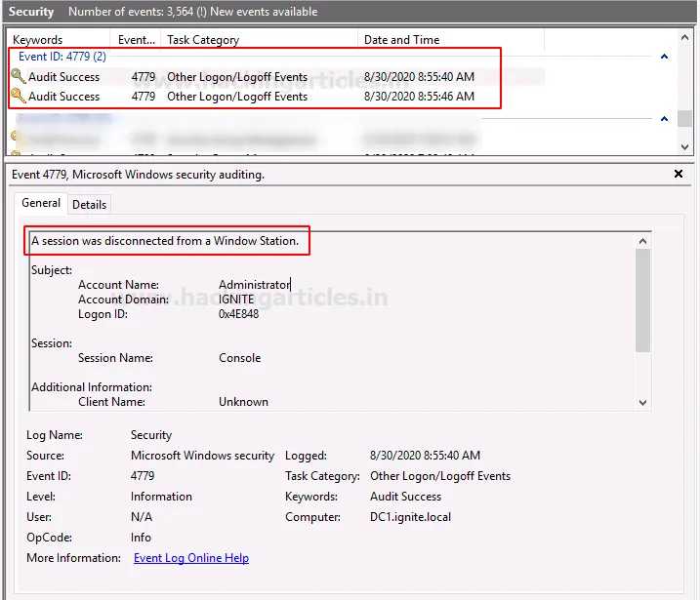The width and height of the screenshot is (700, 600).
Task: Sort events by Date and Time column
Action: point(401,40)
